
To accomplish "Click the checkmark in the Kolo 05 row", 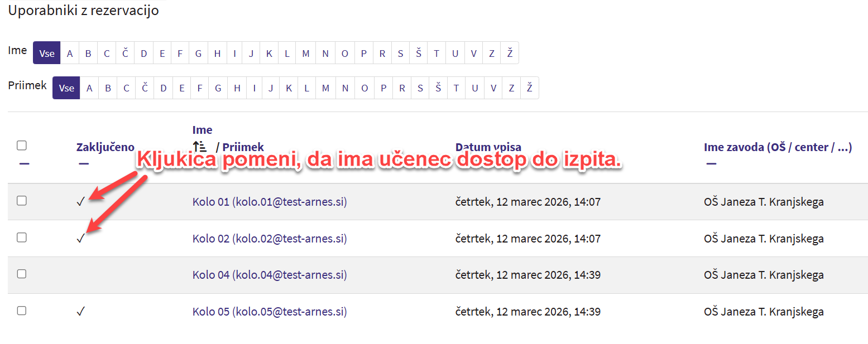I will coord(80,311).
